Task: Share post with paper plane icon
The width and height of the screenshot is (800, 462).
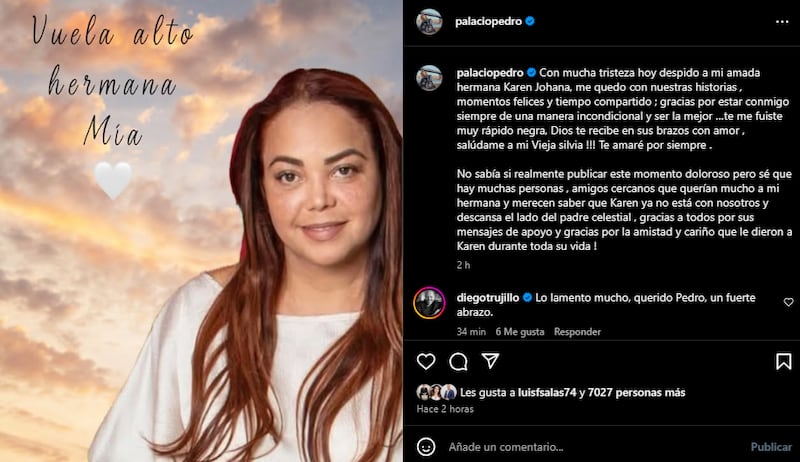Action: click(490, 361)
